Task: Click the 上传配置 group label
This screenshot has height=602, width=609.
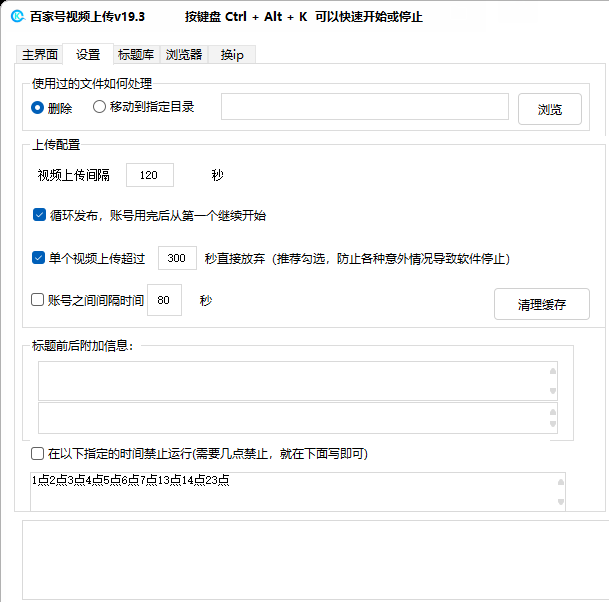Action: pyautogui.click(x=56, y=144)
